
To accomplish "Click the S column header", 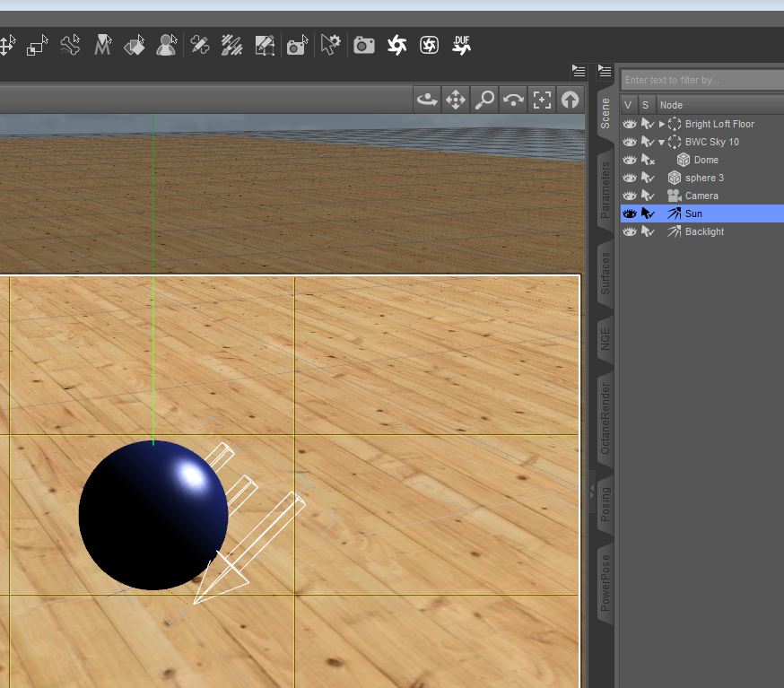I will [x=646, y=105].
